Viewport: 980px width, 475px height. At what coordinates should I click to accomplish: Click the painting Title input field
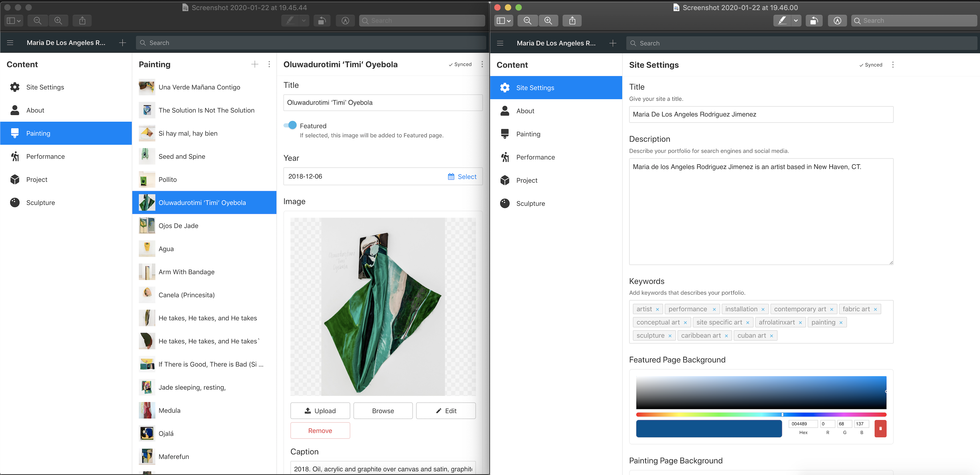(383, 102)
